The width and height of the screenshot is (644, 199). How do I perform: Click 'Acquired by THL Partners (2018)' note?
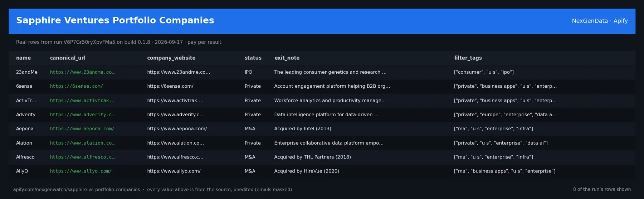point(313,157)
